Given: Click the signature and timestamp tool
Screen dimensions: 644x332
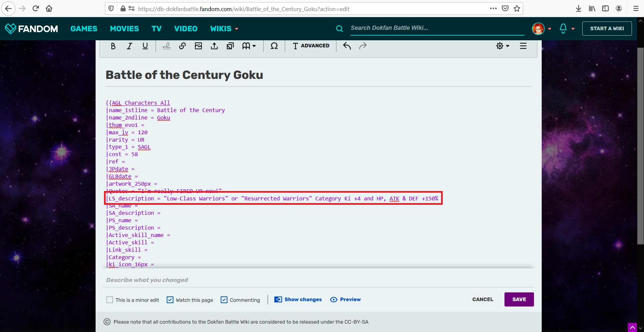Looking at the screenshot, I should [166, 46].
